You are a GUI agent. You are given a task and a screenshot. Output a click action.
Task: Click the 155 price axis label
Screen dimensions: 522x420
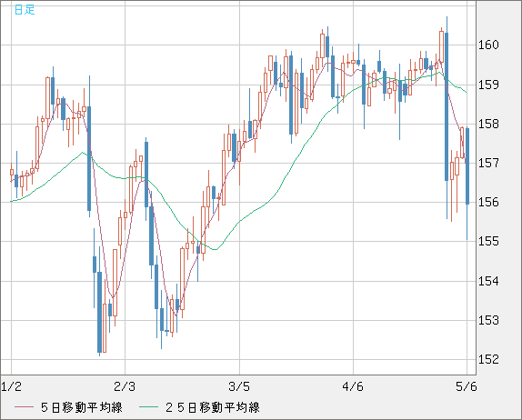tap(488, 241)
